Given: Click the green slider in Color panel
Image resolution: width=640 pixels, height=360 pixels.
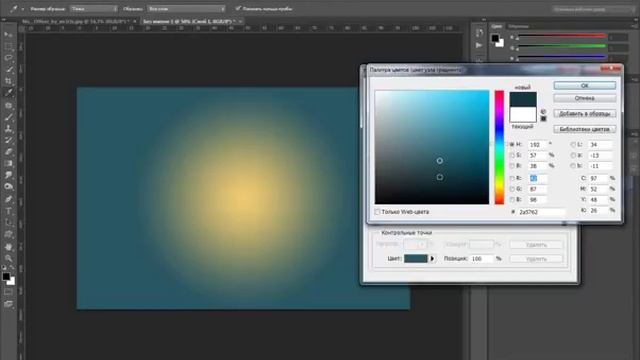Looking at the screenshot, I should coord(561,47).
